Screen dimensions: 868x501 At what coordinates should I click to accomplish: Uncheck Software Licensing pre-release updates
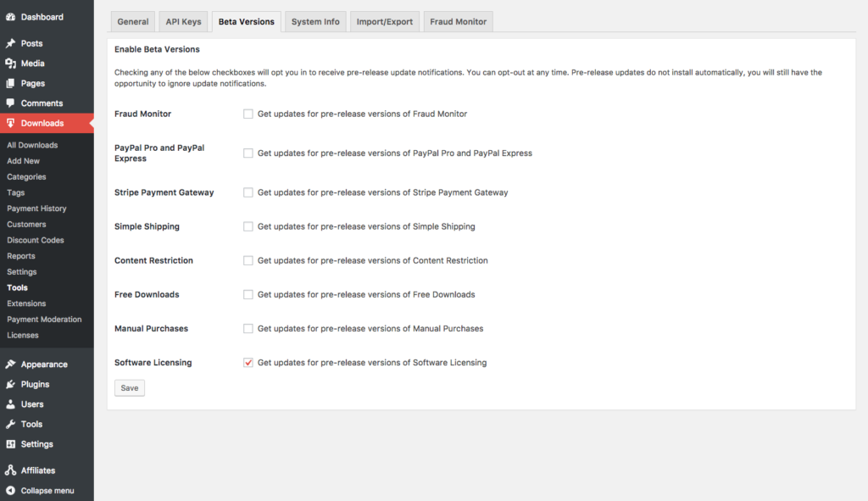[248, 362]
